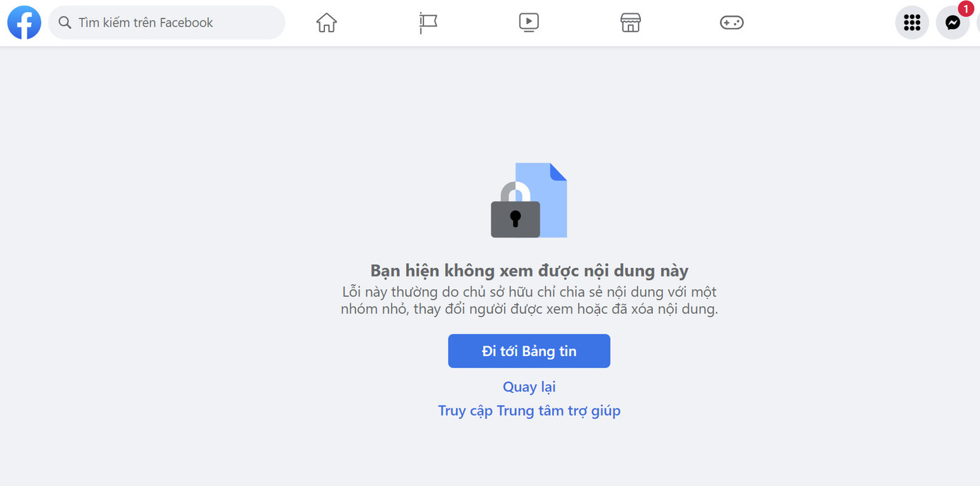The height and width of the screenshot is (486, 980).
Task: Open the Marketplace storefront icon
Action: (x=630, y=22)
